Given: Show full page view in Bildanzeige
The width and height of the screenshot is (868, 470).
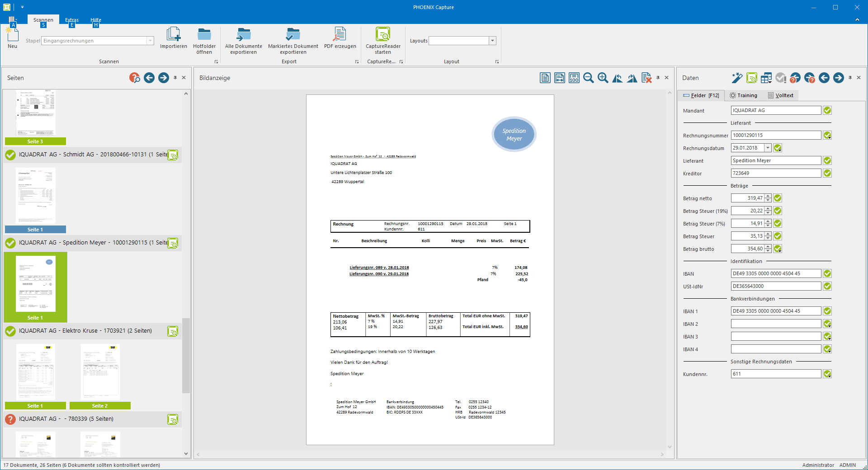Looking at the screenshot, I should pyautogui.click(x=545, y=78).
